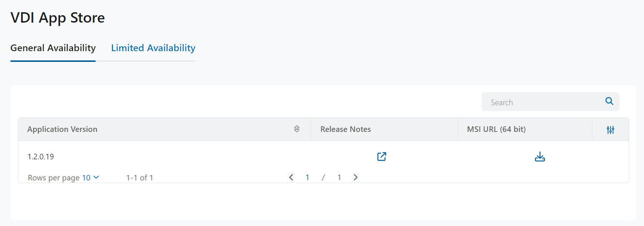This screenshot has height=226, width=644.
Task: Click the current page number in pagination
Action: click(x=307, y=177)
